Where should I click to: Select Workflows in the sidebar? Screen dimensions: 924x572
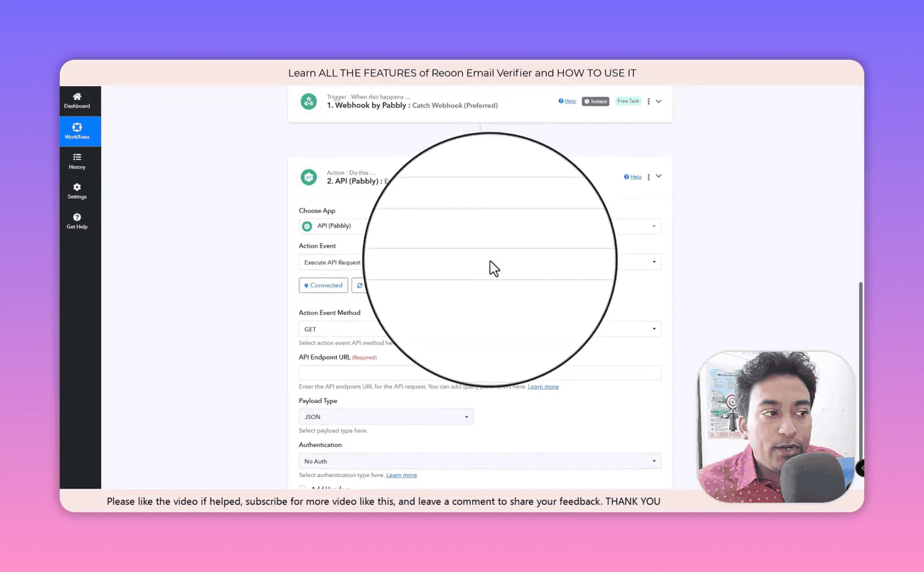77,131
